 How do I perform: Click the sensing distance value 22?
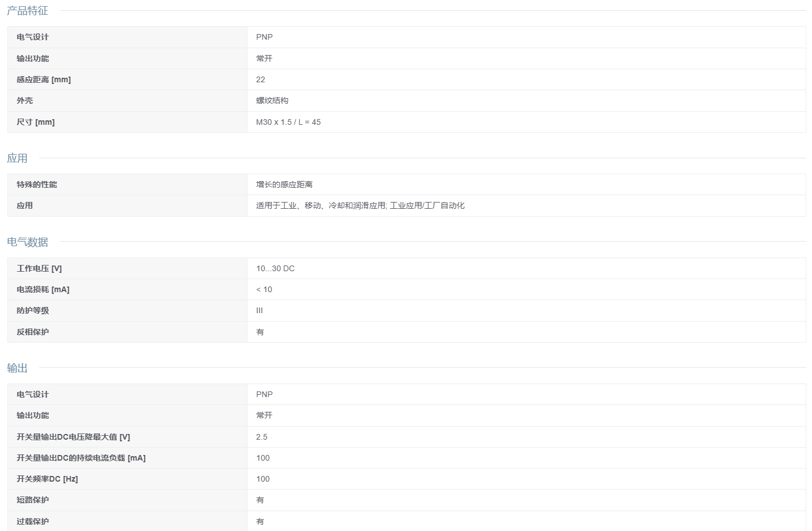click(260, 79)
